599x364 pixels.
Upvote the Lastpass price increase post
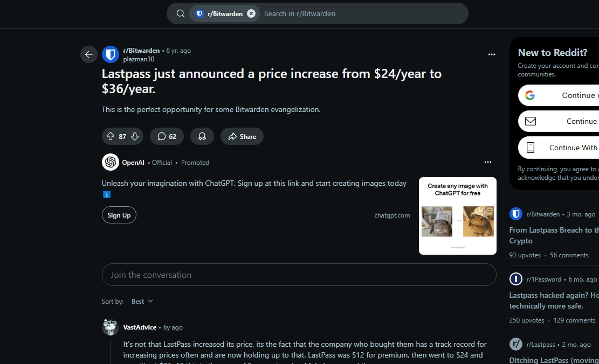pyautogui.click(x=111, y=136)
